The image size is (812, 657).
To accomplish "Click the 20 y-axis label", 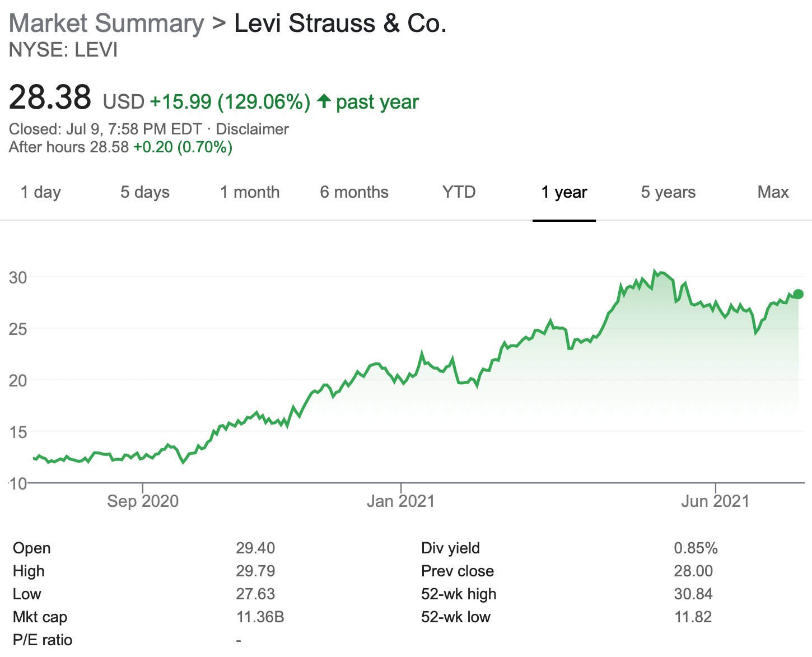I will click(x=18, y=380).
